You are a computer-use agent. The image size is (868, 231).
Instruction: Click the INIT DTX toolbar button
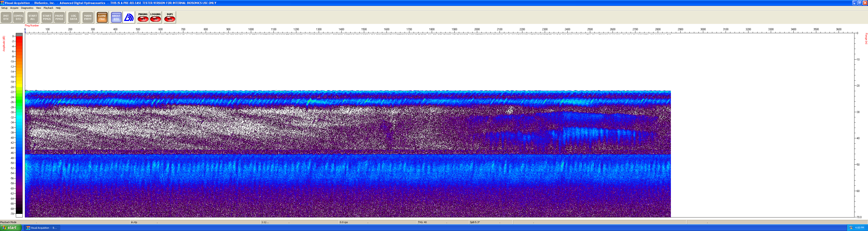click(6, 17)
